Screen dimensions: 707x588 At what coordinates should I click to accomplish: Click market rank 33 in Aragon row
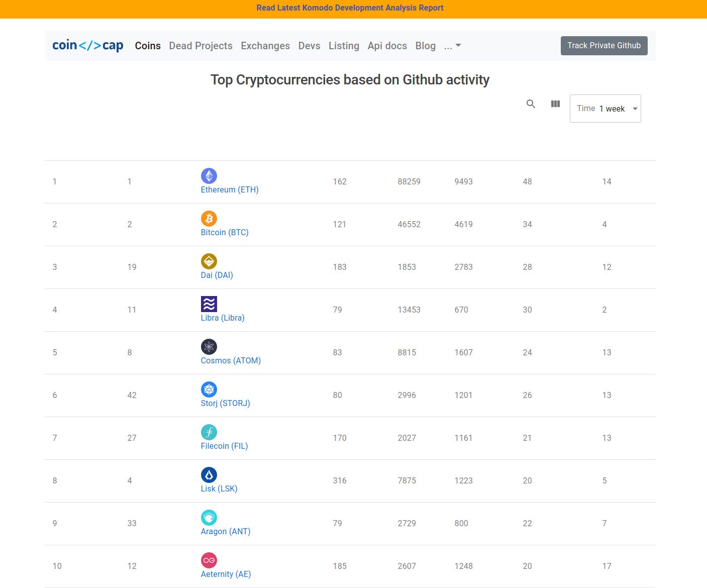click(x=132, y=524)
